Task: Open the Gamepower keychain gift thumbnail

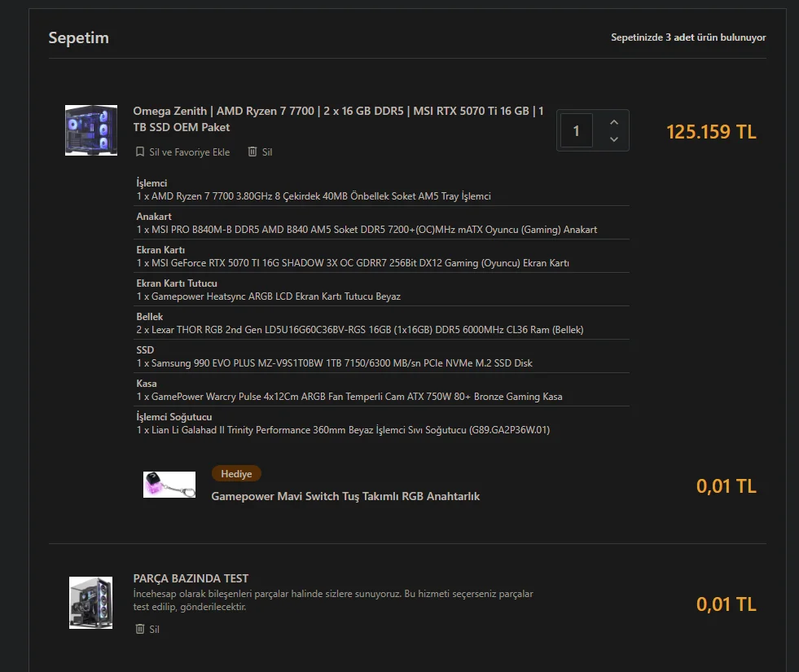Action: click(169, 485)
